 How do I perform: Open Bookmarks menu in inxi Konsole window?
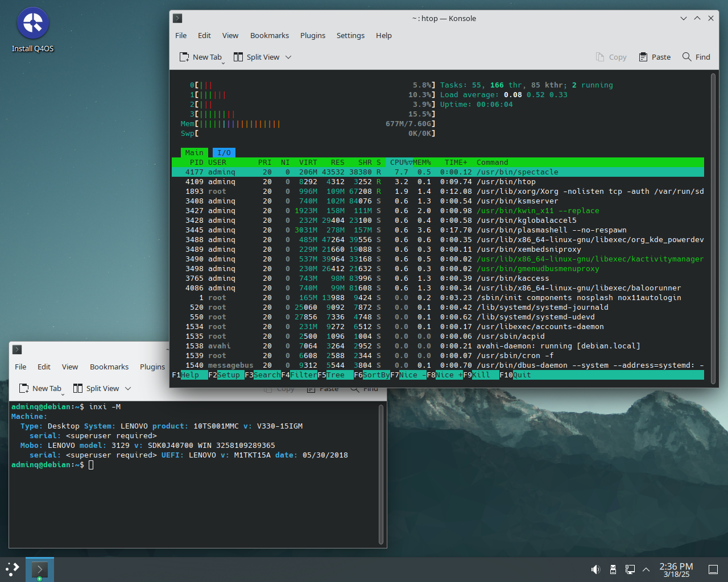tap(109, 367)
